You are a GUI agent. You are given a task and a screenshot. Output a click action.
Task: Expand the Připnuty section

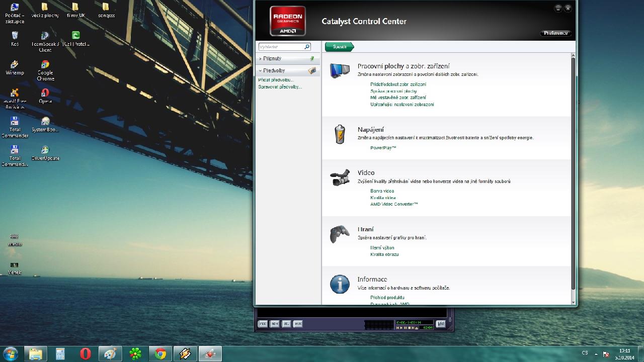tap(272, 59)
